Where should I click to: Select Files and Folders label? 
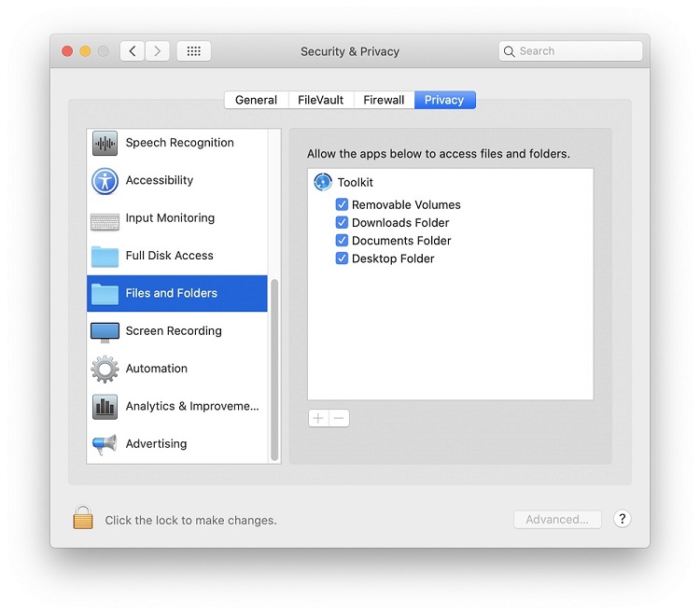[x=172, y=293]
